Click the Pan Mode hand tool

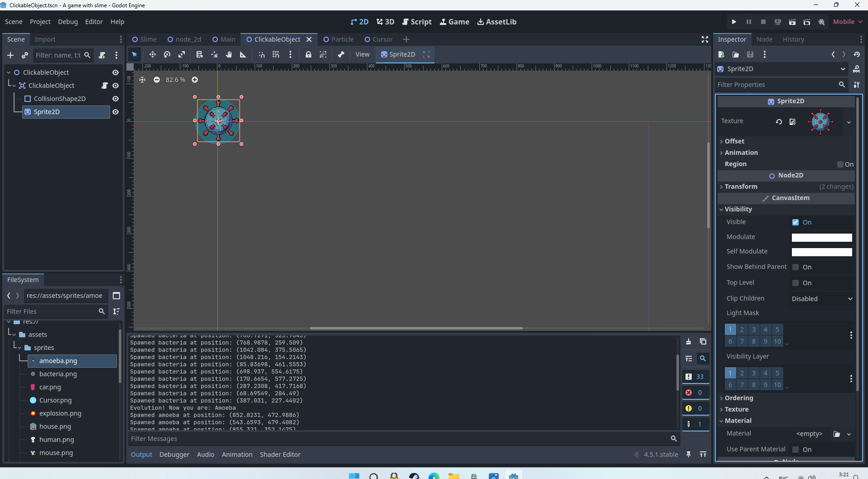[x=229, y=54]
